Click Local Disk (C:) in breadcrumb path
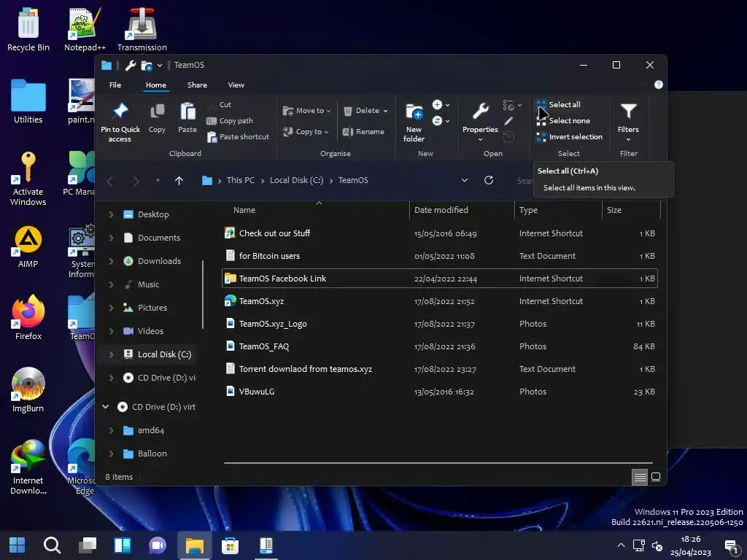747x560 pixels. point(296,181)
